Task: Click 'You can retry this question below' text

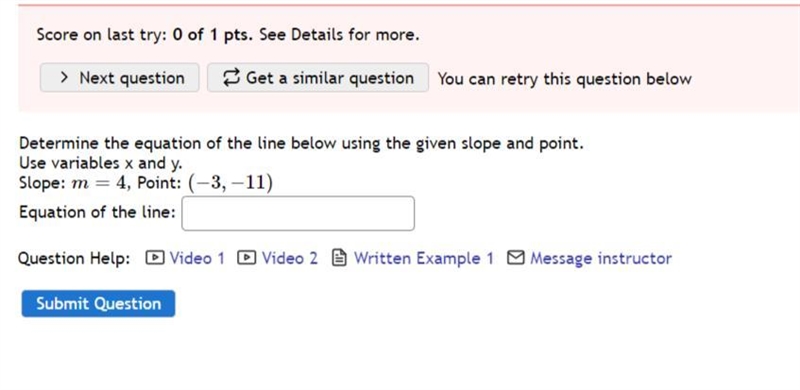Action: tap(564, 79)
